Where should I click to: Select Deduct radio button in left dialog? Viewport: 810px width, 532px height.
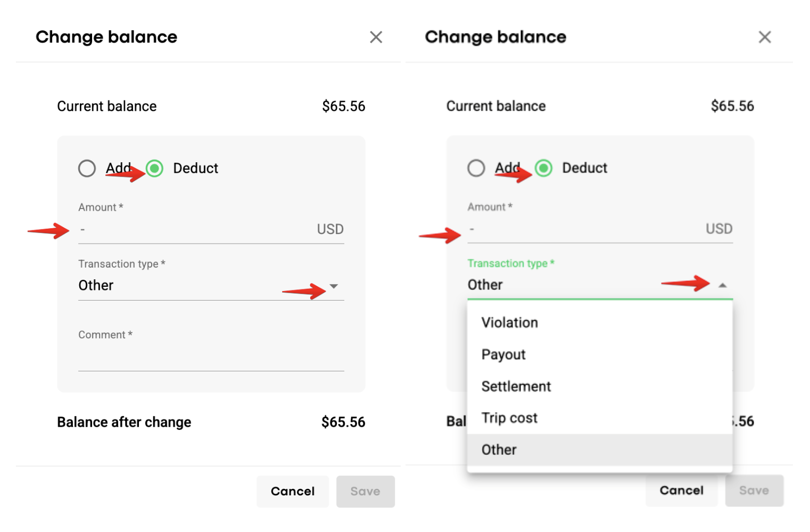tap(155, 169)
